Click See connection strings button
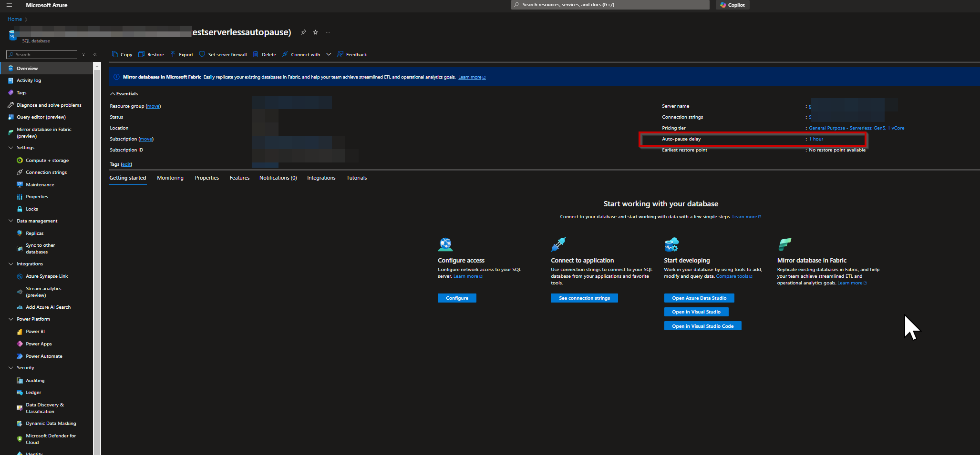This screenshot has height=455, width=980. [x=584, y=298]
